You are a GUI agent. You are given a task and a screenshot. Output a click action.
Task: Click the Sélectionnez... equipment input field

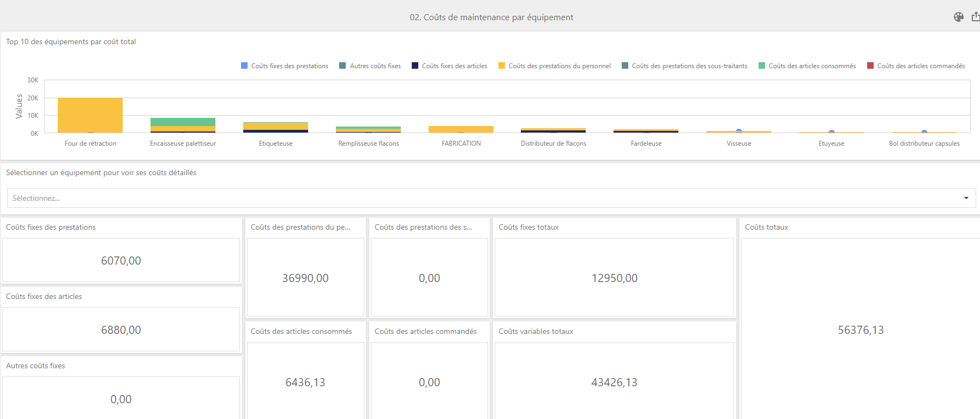click(491, 198)
